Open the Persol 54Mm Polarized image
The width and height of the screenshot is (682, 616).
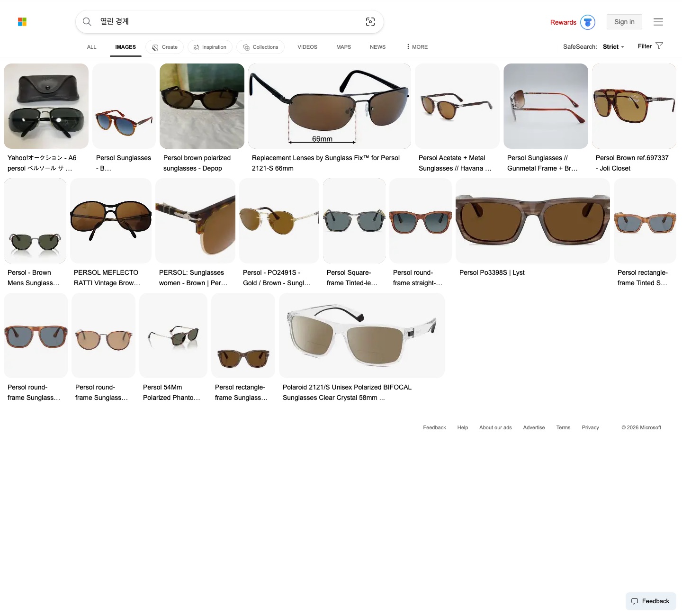coord(173,335)
